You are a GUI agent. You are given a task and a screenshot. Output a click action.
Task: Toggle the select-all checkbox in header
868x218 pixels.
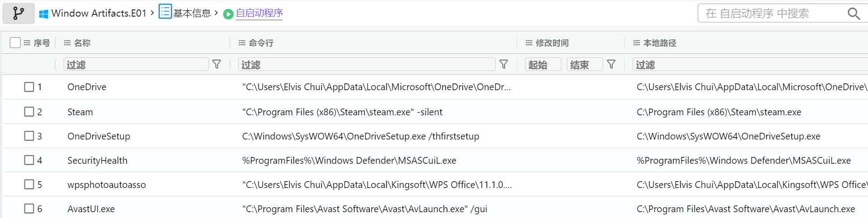[15, 43]
